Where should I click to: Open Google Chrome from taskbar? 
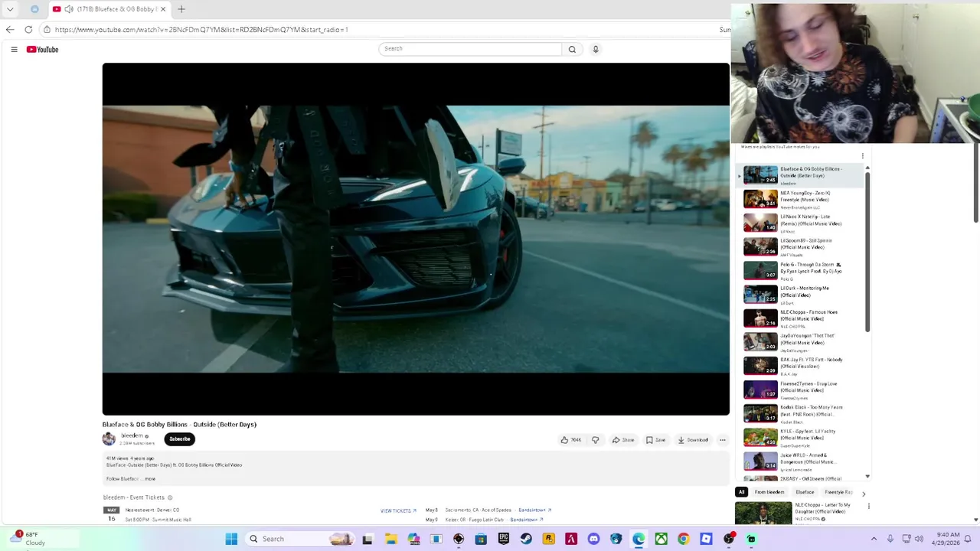(x=683, y=539)
